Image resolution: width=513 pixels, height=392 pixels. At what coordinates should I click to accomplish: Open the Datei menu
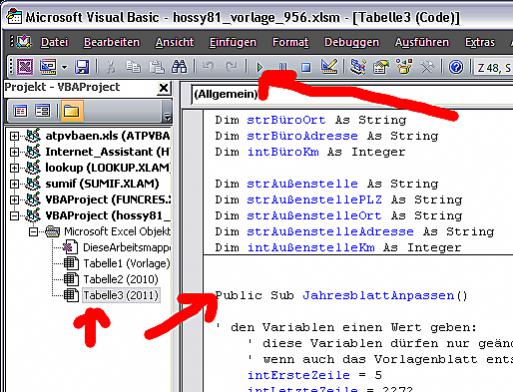pos(54,42)
